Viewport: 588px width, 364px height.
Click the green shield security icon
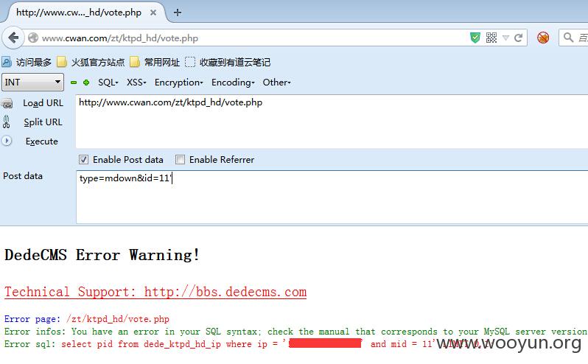475,38
